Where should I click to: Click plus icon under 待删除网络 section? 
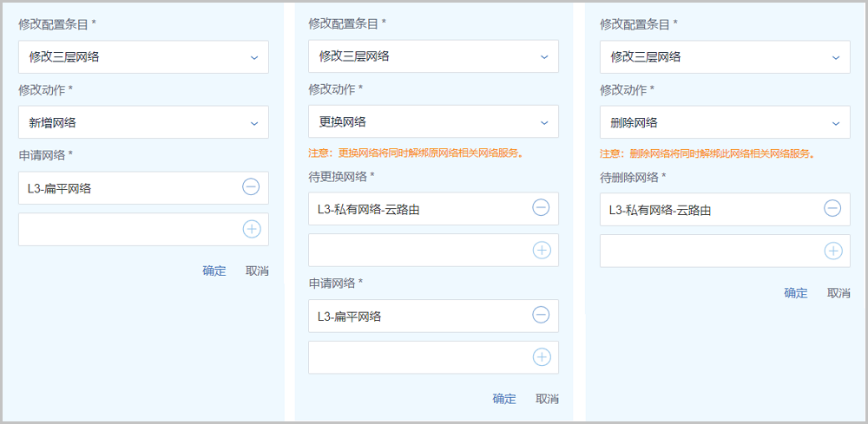click(x=832, y=251)
